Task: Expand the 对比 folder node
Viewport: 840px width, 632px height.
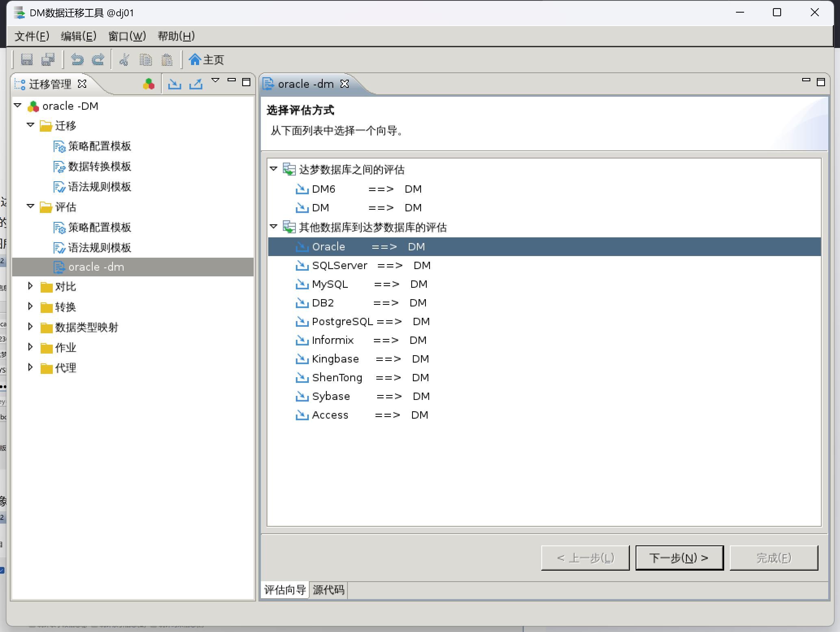Action: pyautogui.click(x=30, y=286)
